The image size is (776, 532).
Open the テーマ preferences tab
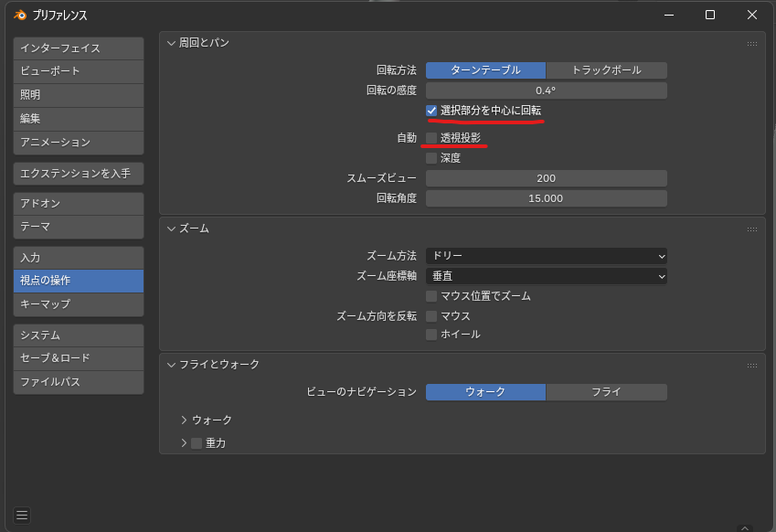tap(79, 227)
